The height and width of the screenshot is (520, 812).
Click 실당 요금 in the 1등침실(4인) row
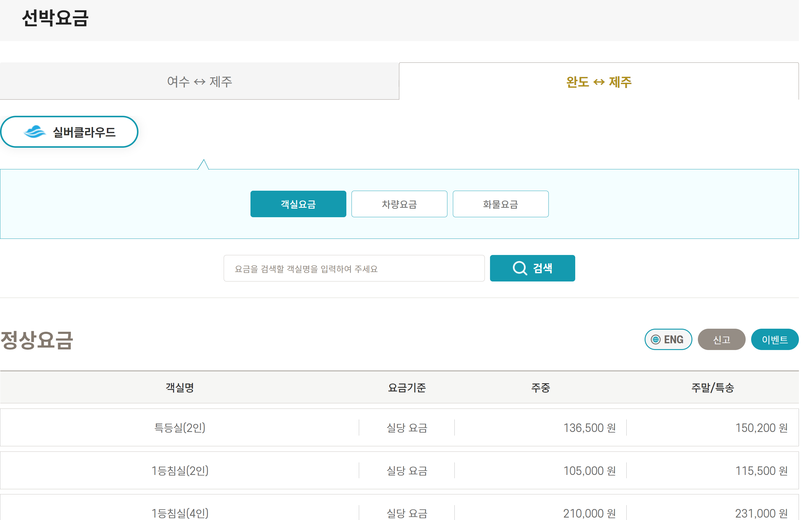(407, 513)
